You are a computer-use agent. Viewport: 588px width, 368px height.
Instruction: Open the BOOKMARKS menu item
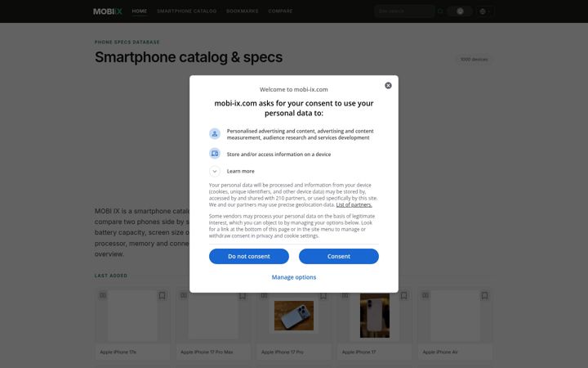click(243, 11)
